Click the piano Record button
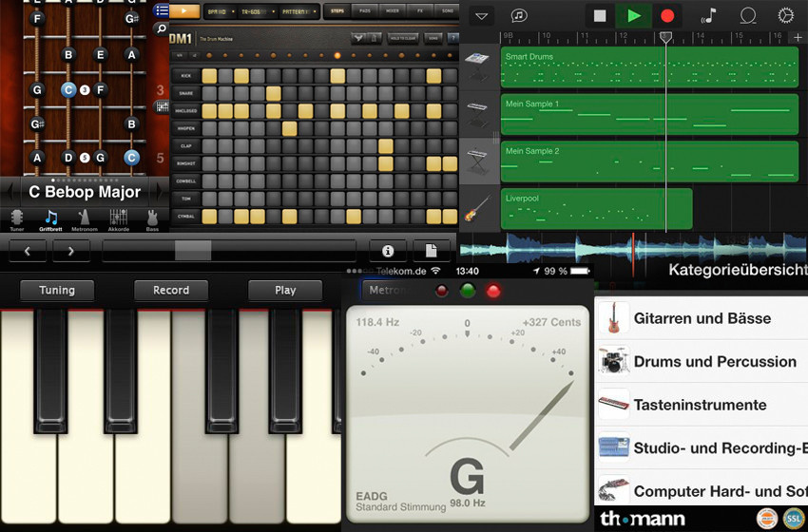This screenshot has width=808, height=532. pyautogui.click(x=171, y=291)
